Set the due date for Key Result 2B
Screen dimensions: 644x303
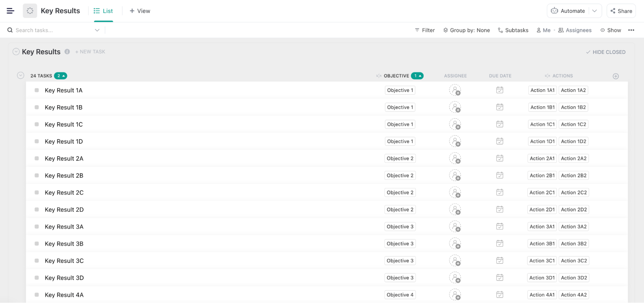click(500, 176)
